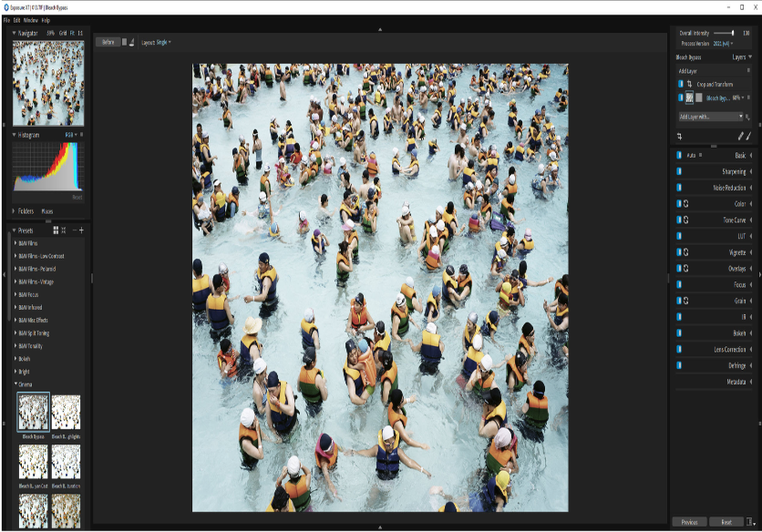Collapse the Histogram panel
Screen dimensions: 762x532
(14, 135)
